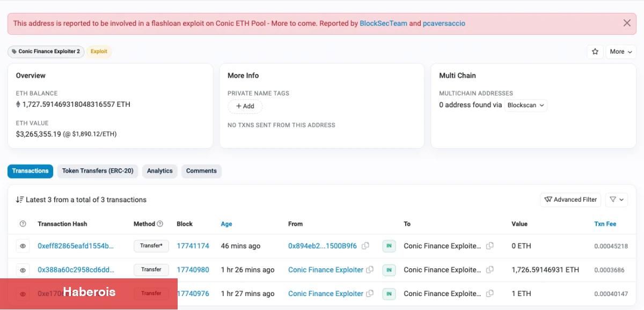Copy To address in the 1,726.59146931 ETH row

(490, 270)
